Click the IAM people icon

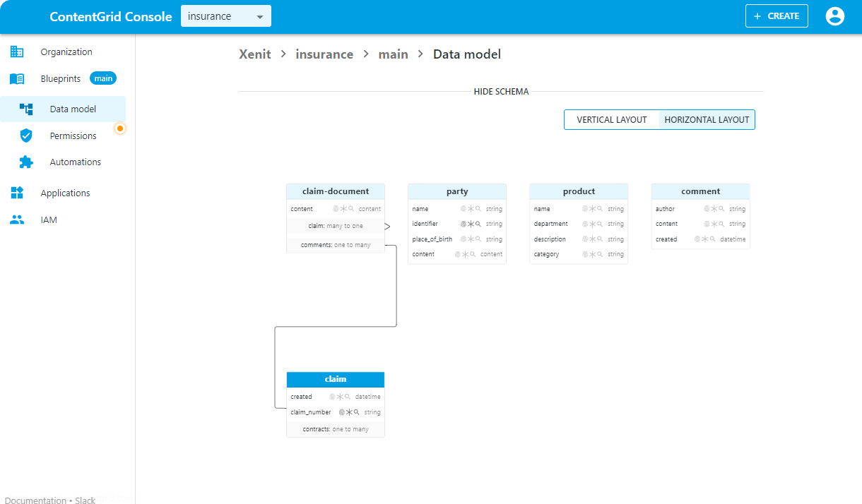click(17, 220)
